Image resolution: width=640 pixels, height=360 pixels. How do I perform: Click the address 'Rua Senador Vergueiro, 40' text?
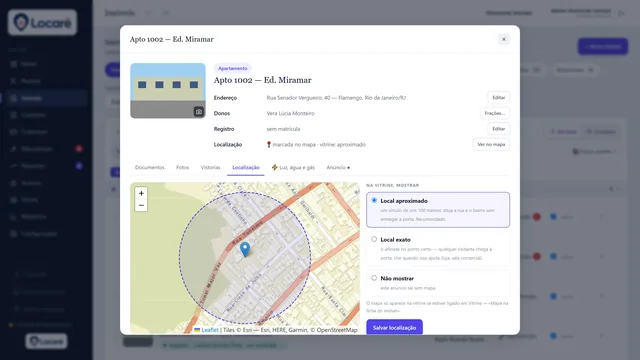click(x=298, y=98)
